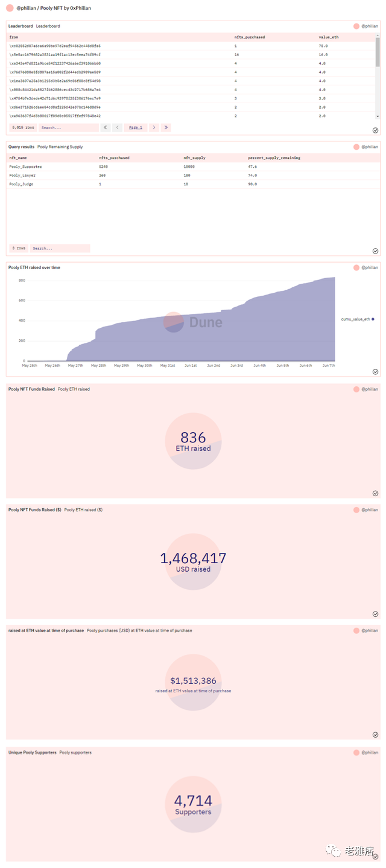Click the Leaderboard panel checkmark status icon

375,130
